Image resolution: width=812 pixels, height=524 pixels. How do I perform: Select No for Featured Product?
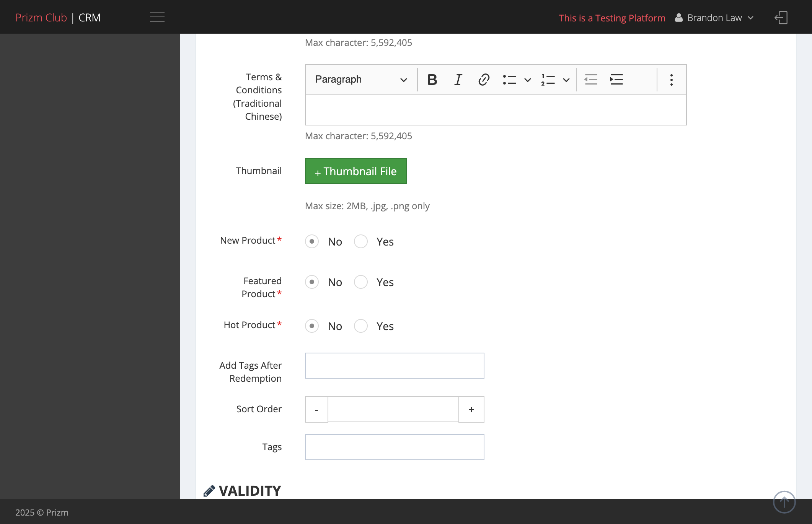point(312,282)
